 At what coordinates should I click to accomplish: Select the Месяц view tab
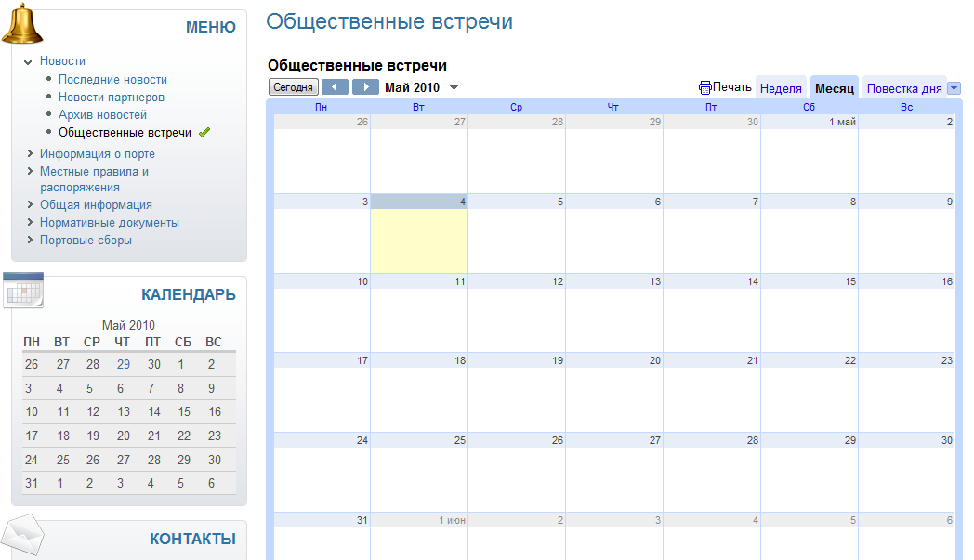[x=835, y=89]
